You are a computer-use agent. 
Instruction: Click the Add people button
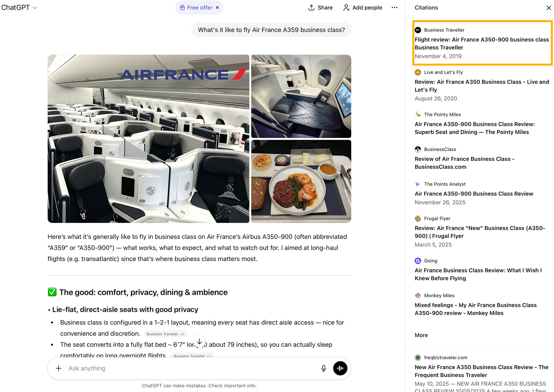tap(363, 8)
